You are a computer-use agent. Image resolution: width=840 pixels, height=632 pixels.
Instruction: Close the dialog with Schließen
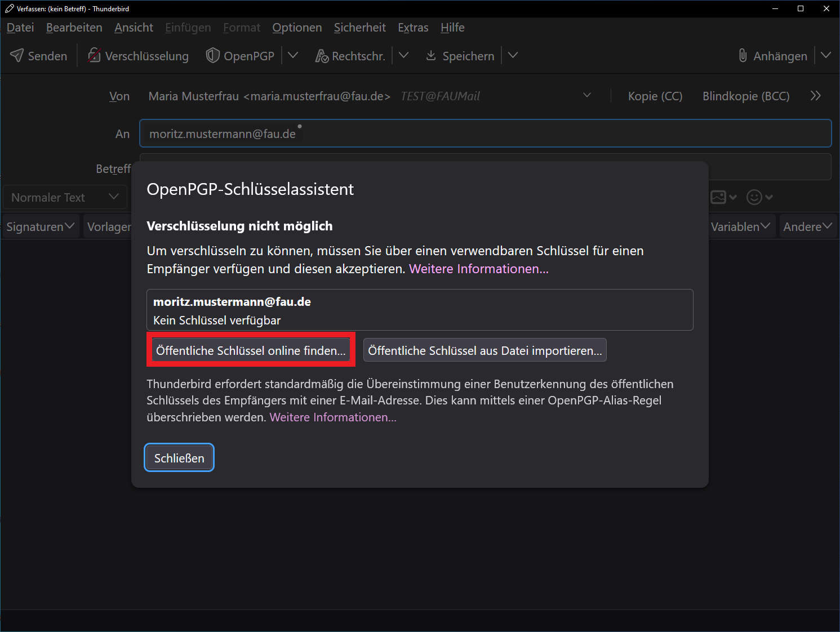tap(179, 458)
